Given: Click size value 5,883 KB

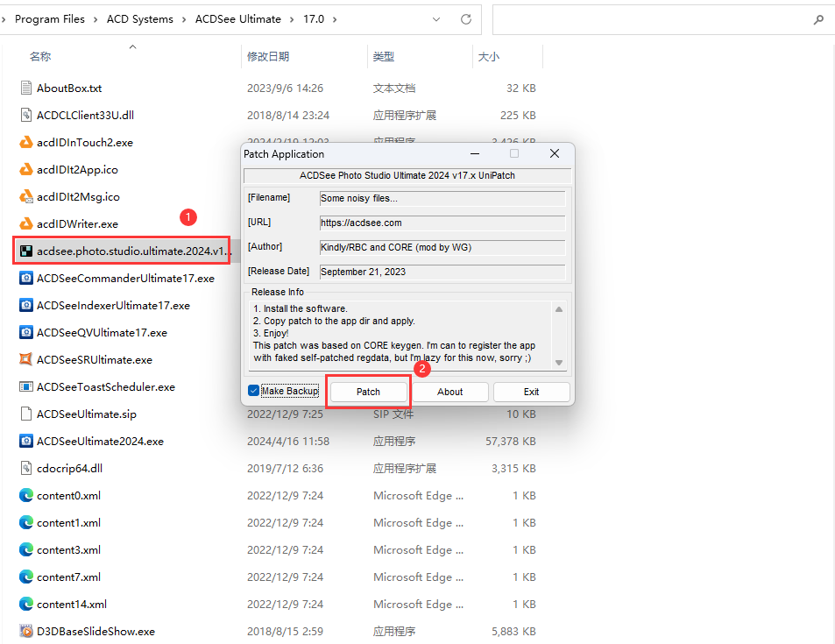Looking at the screenshot, I should (514, 631).
